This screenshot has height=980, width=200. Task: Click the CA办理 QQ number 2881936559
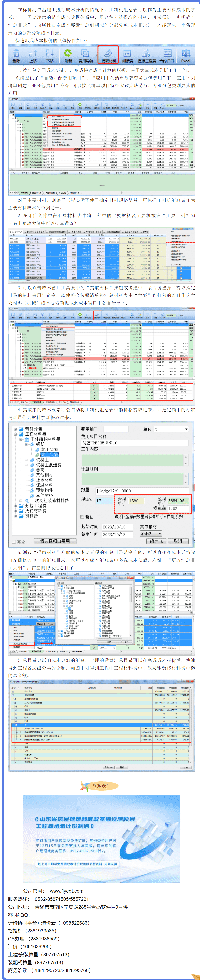point(44,939)
